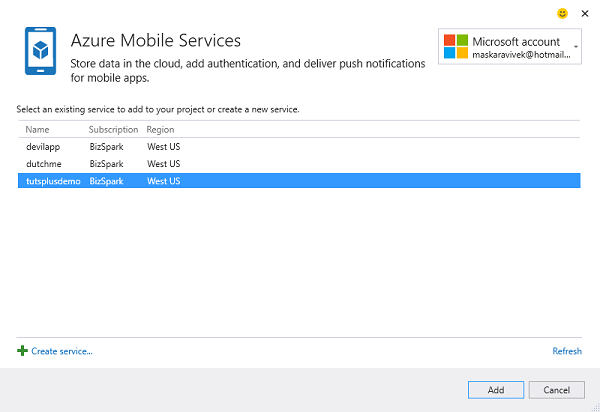Viewport: 600px width, 412px height.
Task: Click the smiley feedback icon
Action: 562,14
